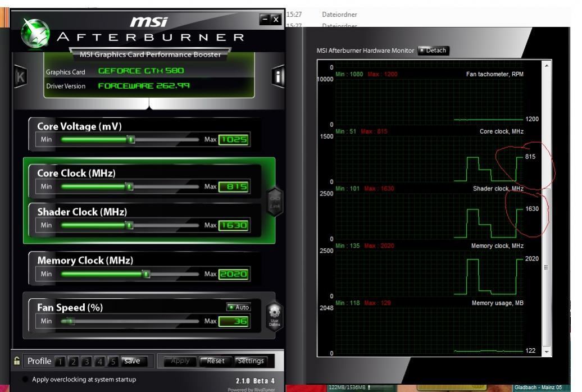Toggle the core and shader clock link
Viewport: 582px width, 392px height.
pyautogui.click(x=275, y=202)
